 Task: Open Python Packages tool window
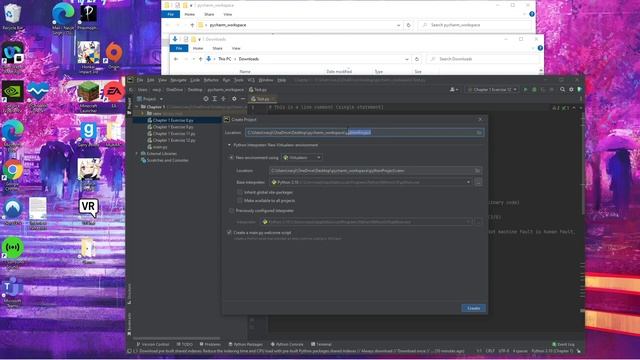246,344
